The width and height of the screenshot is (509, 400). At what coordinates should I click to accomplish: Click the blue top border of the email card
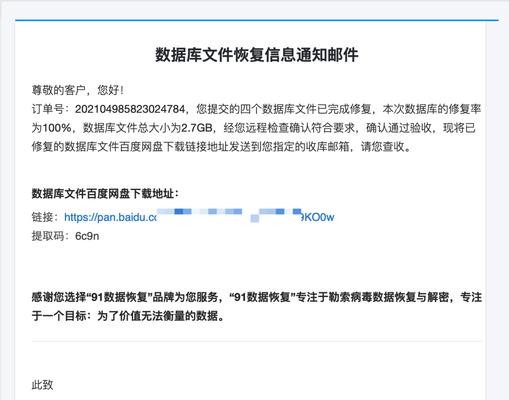(x=257, y=20)
